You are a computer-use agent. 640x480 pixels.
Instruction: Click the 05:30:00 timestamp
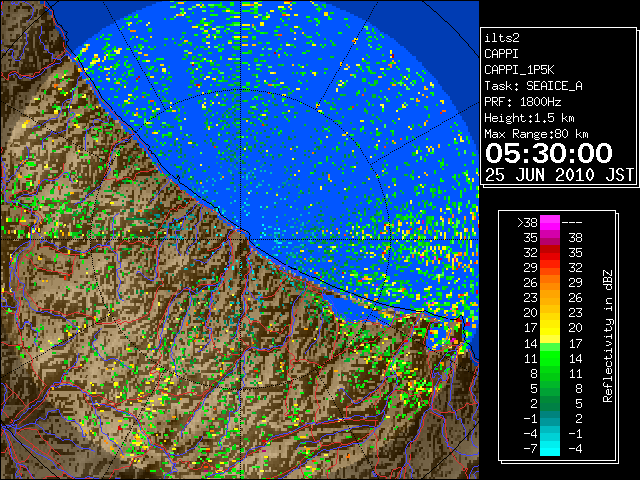tap(549, 153)
